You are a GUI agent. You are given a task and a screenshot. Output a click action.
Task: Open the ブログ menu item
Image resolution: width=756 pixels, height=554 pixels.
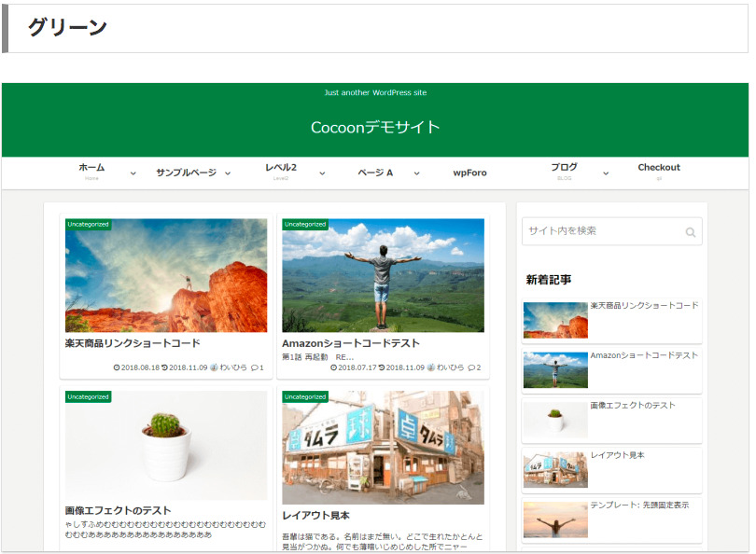564,167
